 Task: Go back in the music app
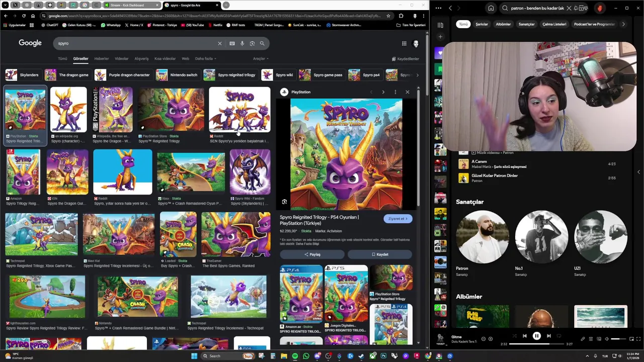[450, 8]
